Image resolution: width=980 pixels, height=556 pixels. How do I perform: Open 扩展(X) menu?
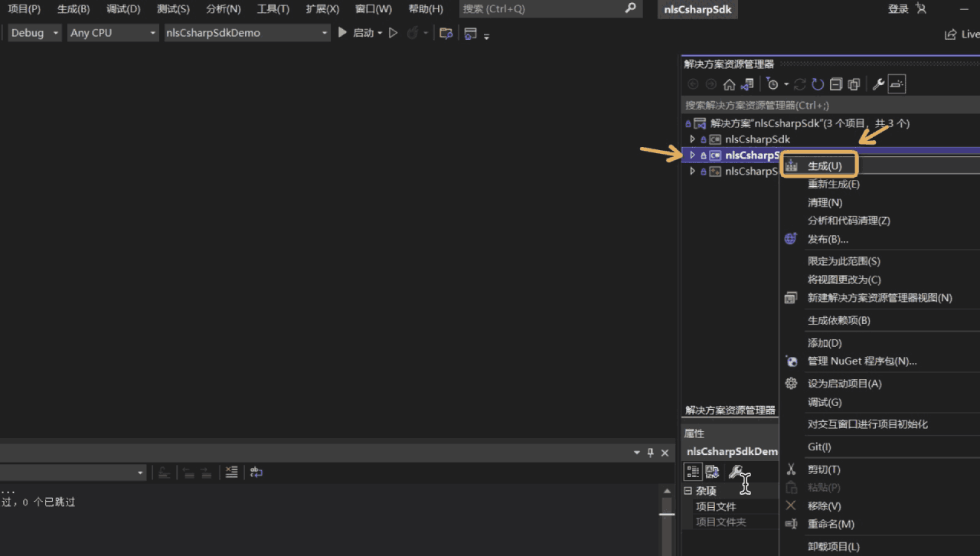(x=322, y=8)
